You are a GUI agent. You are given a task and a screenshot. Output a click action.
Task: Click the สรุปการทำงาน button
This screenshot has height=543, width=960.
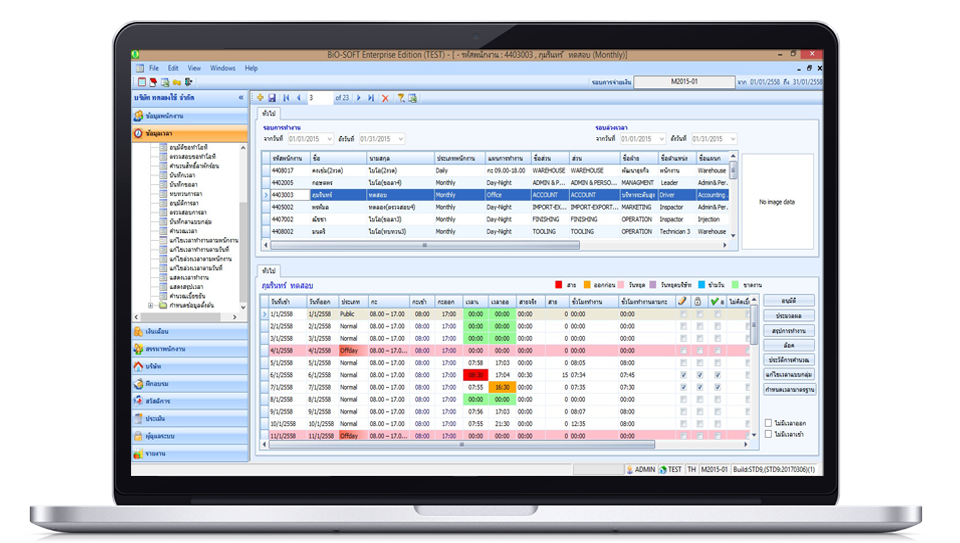(x=789, y=331)
